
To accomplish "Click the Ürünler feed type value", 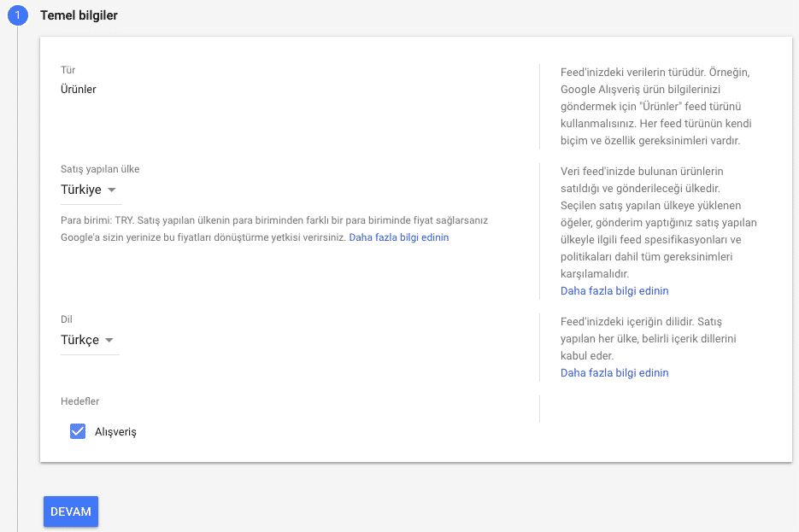I will click(79, 89).
